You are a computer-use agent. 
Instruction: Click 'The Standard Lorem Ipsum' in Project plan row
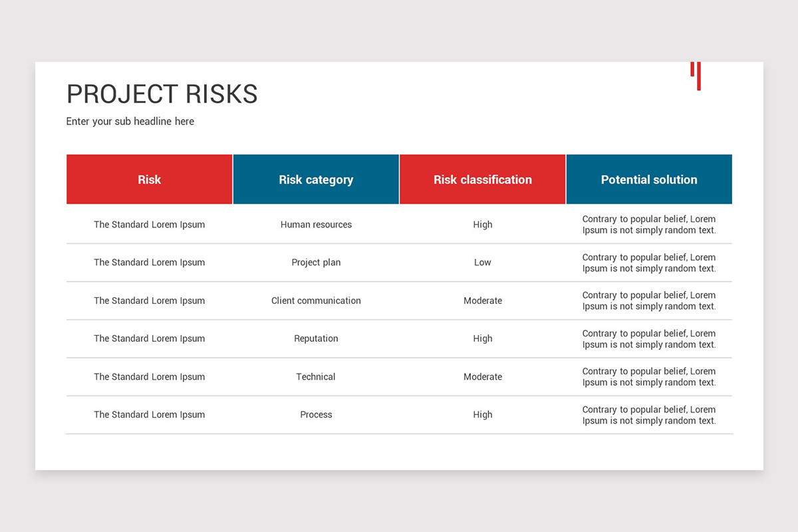150,263
